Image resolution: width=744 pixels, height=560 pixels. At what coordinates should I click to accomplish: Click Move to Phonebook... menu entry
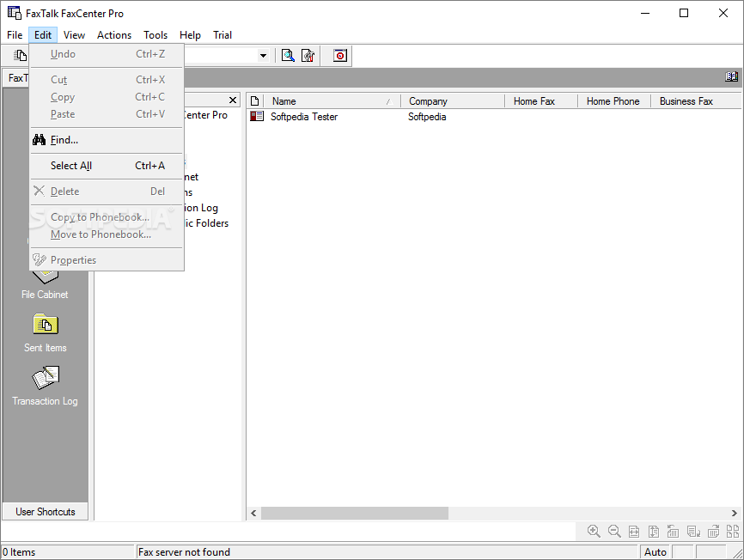(x=107, y=234)
